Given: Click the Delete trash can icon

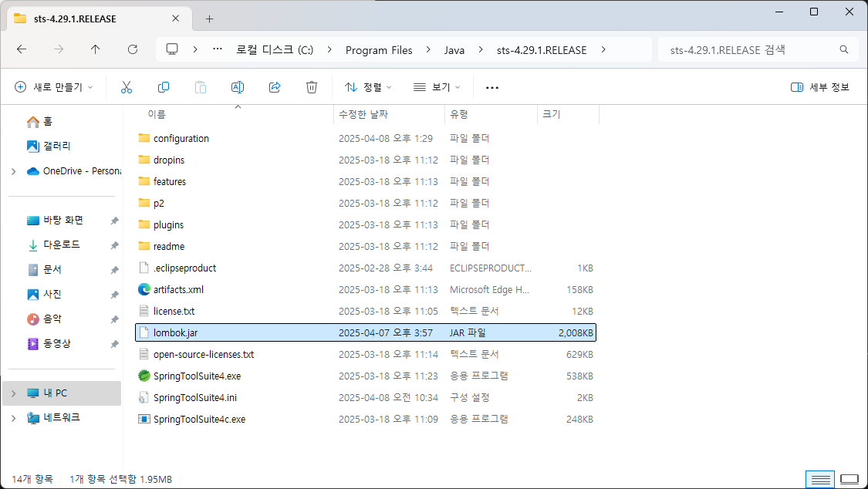Looking at the screenshot, I should 312,87.
